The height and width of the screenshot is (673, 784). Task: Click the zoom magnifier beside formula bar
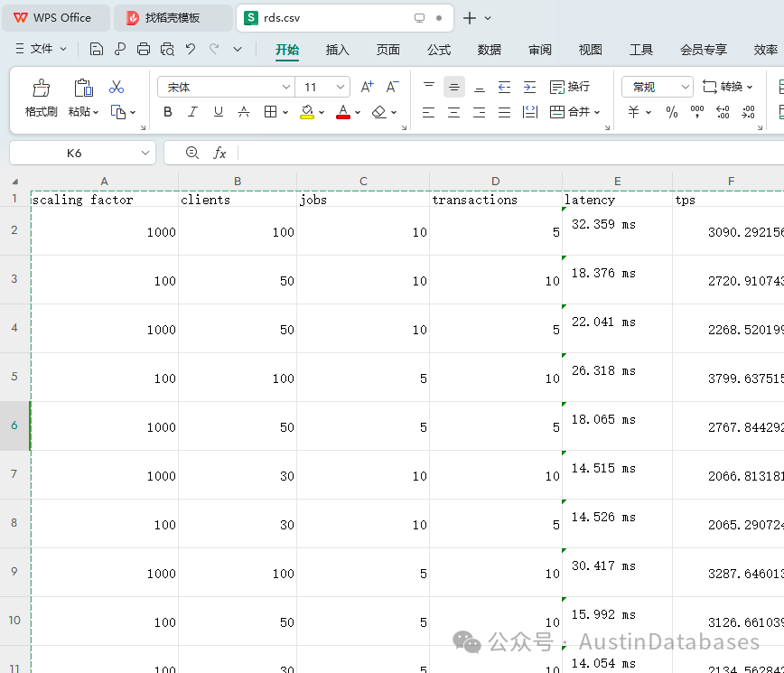point(192,153)
